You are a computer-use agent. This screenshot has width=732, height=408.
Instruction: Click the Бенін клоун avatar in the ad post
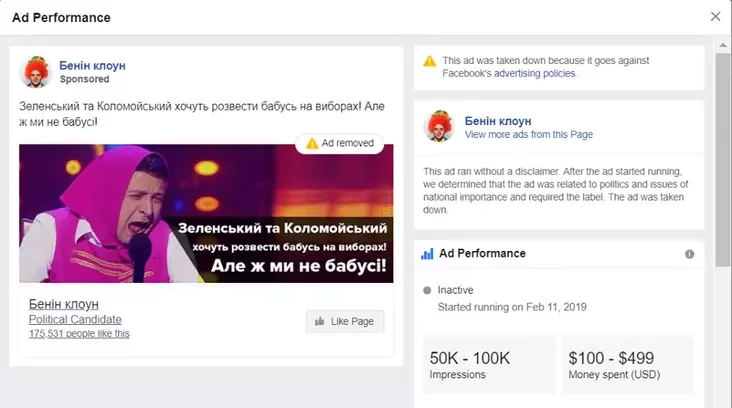coord(35,72)
